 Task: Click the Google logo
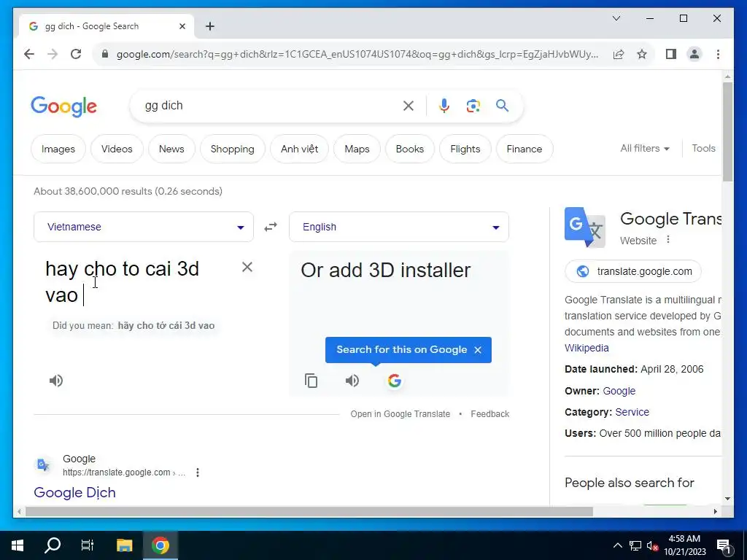tap(64, 106)
